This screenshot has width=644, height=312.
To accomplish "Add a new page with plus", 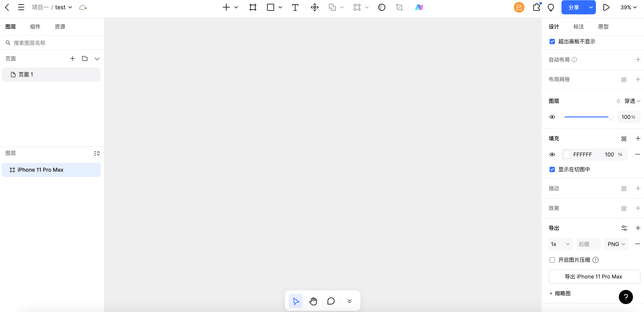I will tap(73, 58).
